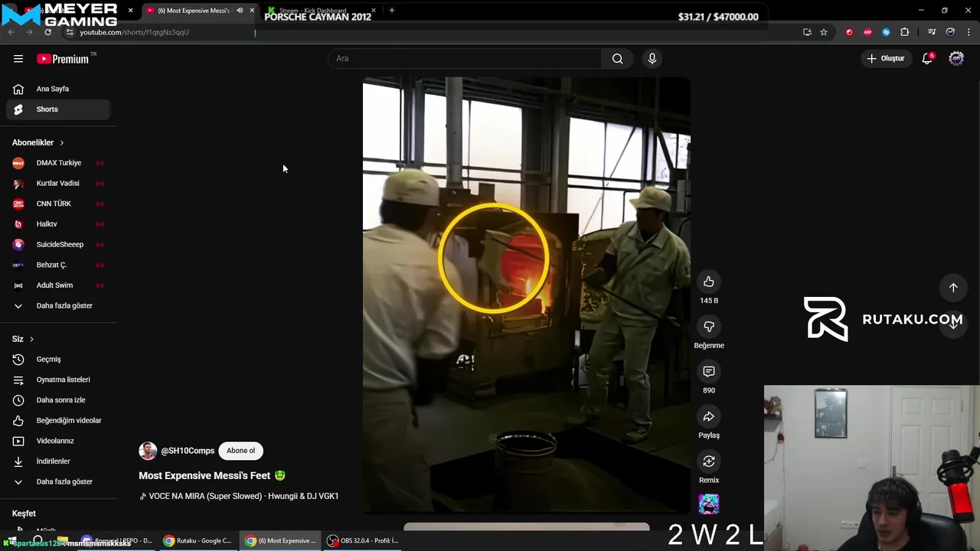Image resolution: width=980 pixels, height=551 pixels.
Task: Open the Chrome profile avatar
Action: [x=950, y=32]
